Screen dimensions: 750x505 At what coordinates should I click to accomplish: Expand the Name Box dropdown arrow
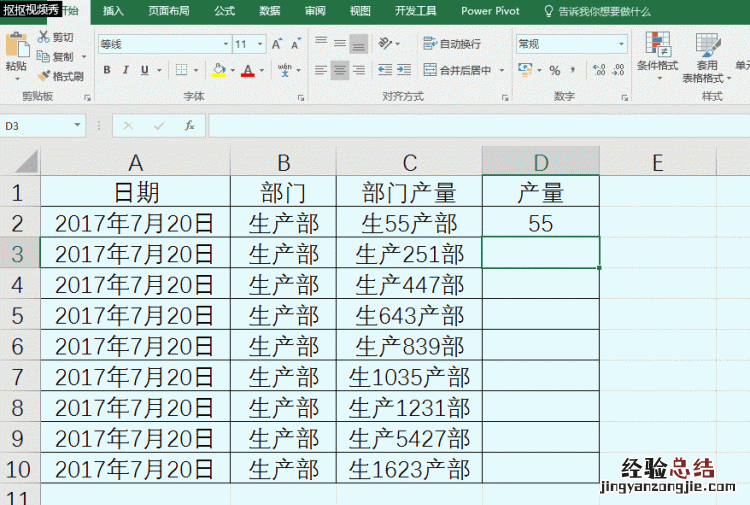coord(78,126)
